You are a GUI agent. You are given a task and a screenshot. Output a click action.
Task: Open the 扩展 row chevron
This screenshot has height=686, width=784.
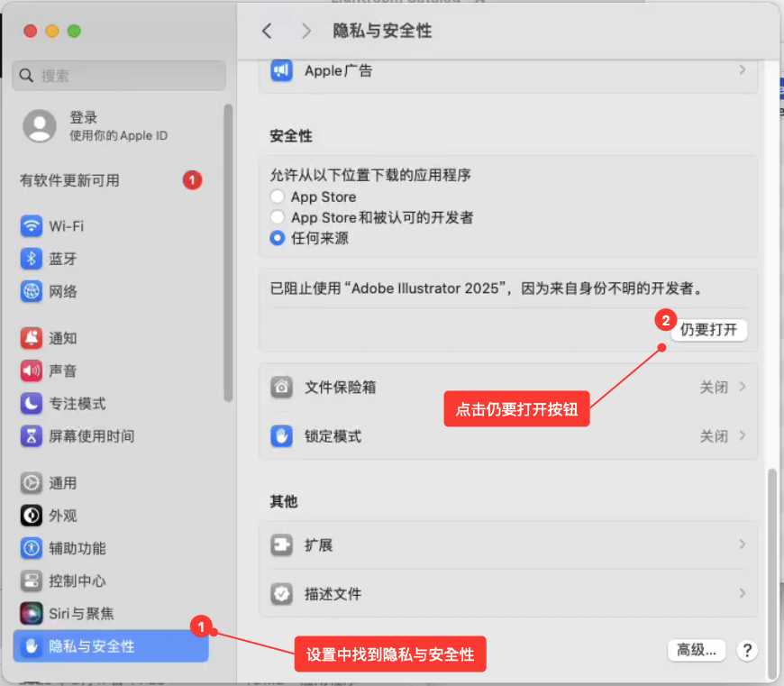[743, 544]
